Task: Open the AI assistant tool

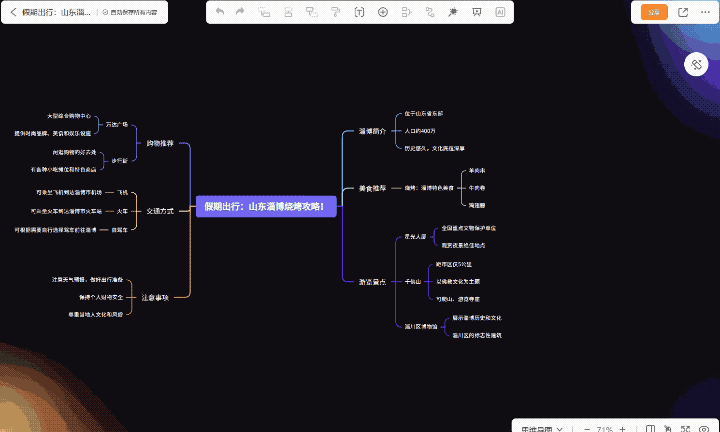Action: coord(500,12)
